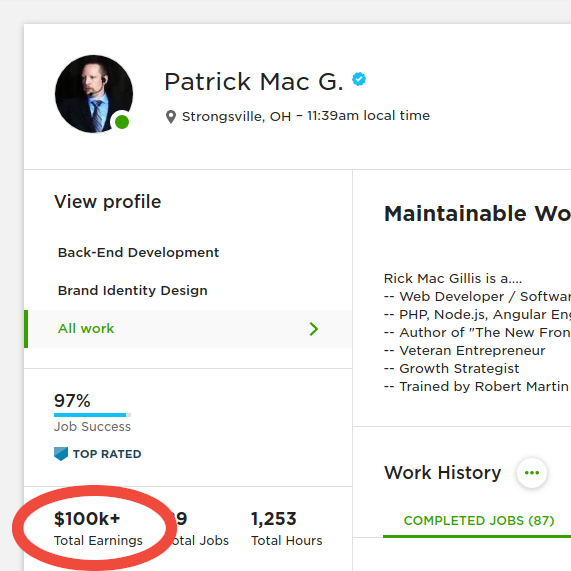Select the Back-End Development profile
Screen dimensions: 571x571
[x=138, y=252]
